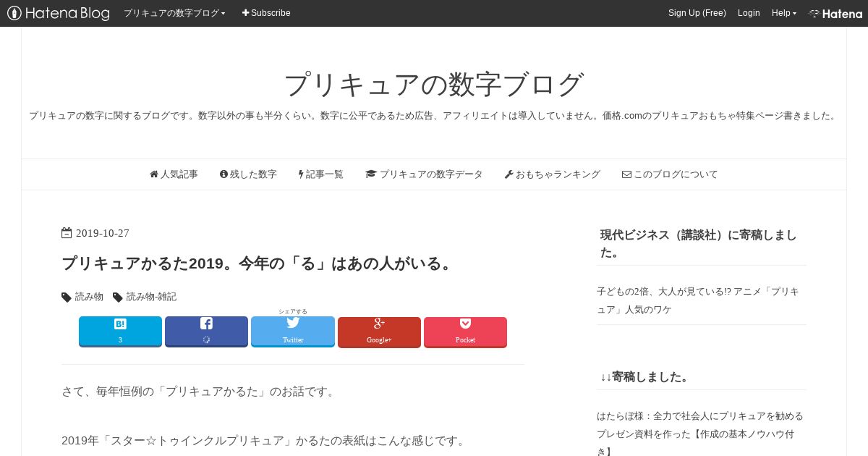Screen dimensions: 868x456
Task: Share via Hatena Bookmark button
Action: 120,332
